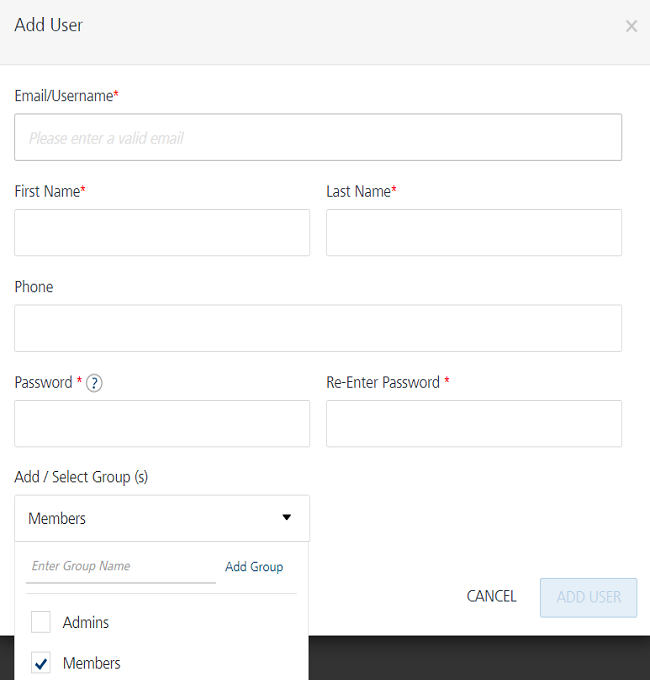Click into the First Name field
The width and height of the screenshot is (650, 680).
[162, 233]
